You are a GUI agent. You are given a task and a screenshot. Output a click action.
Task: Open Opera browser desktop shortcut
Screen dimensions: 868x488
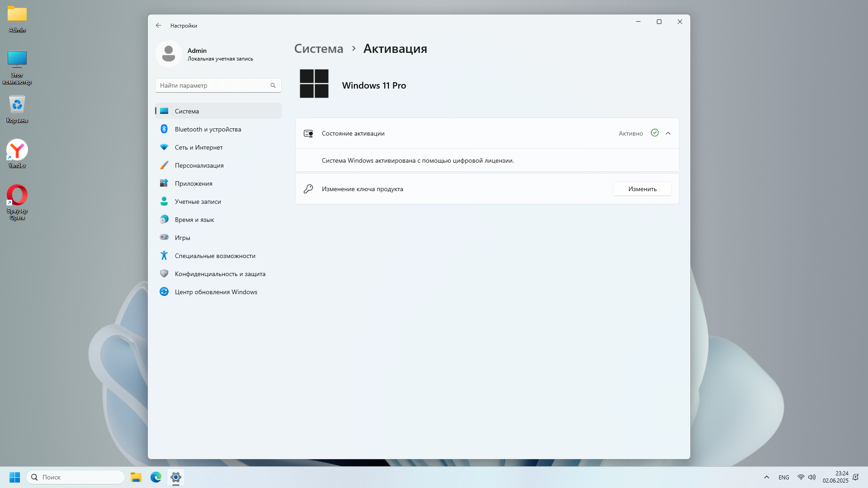[x=17, y=196]
